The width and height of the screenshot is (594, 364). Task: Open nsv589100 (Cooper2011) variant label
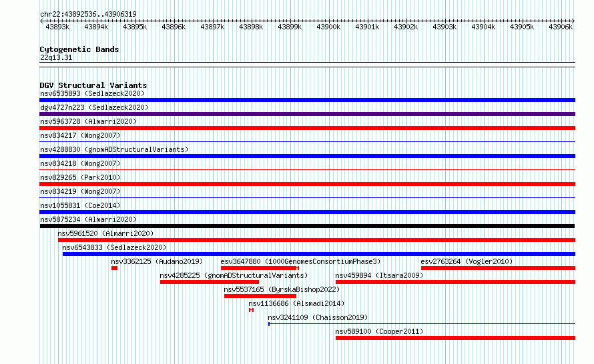(x=379, y=331)
